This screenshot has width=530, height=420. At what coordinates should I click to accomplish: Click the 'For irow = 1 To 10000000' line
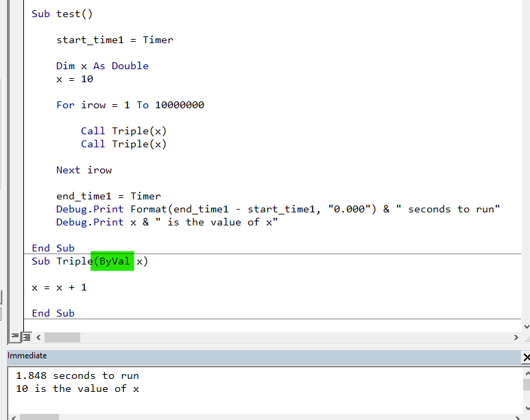point(130,105)
